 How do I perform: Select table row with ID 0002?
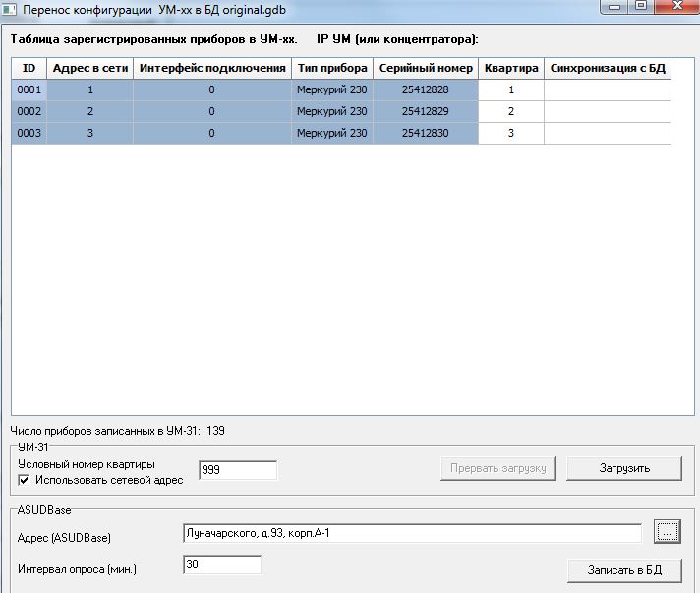(29, 111)
